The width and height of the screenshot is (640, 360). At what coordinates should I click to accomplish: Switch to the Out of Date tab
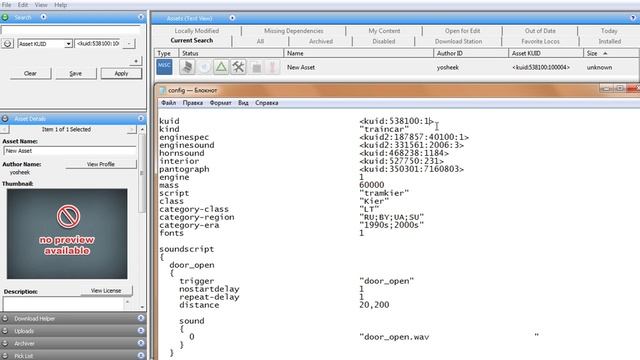coord(540,31)
